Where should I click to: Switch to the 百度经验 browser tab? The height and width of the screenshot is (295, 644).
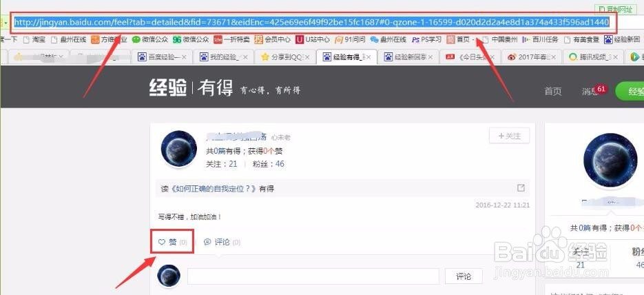(x=161, y=57)
